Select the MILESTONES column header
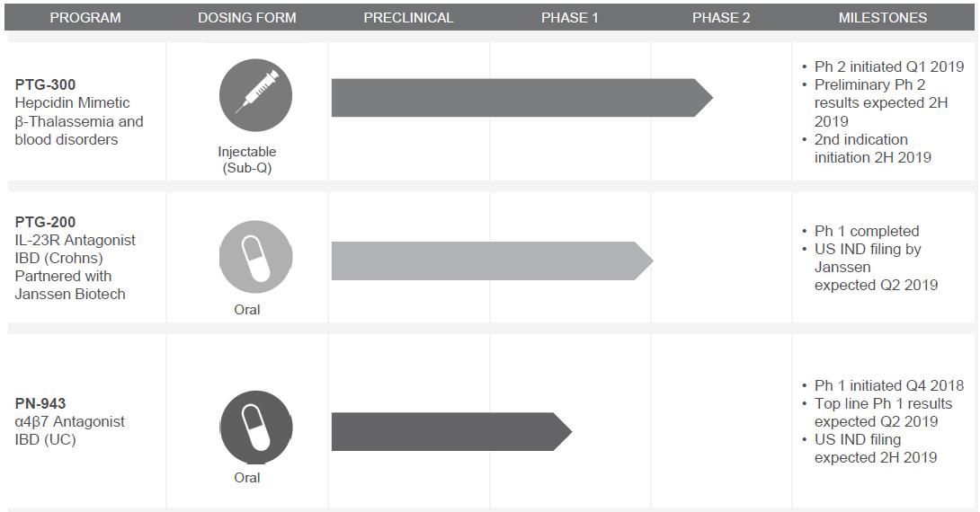 coord(882,18)
